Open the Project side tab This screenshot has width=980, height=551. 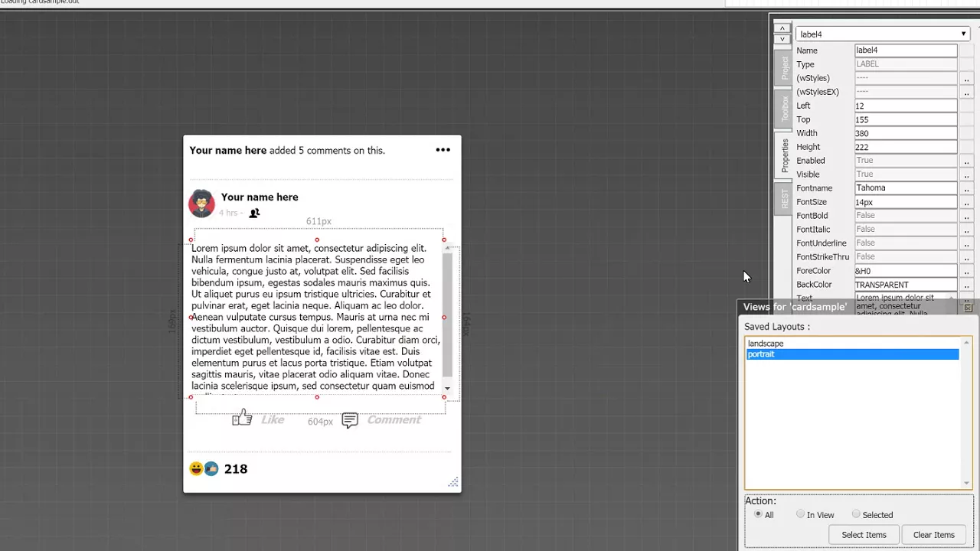784,69
